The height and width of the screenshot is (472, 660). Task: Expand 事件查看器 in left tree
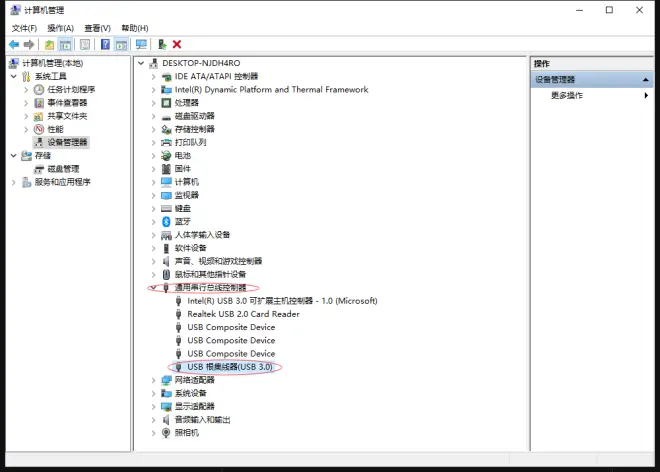coord(26,103)
